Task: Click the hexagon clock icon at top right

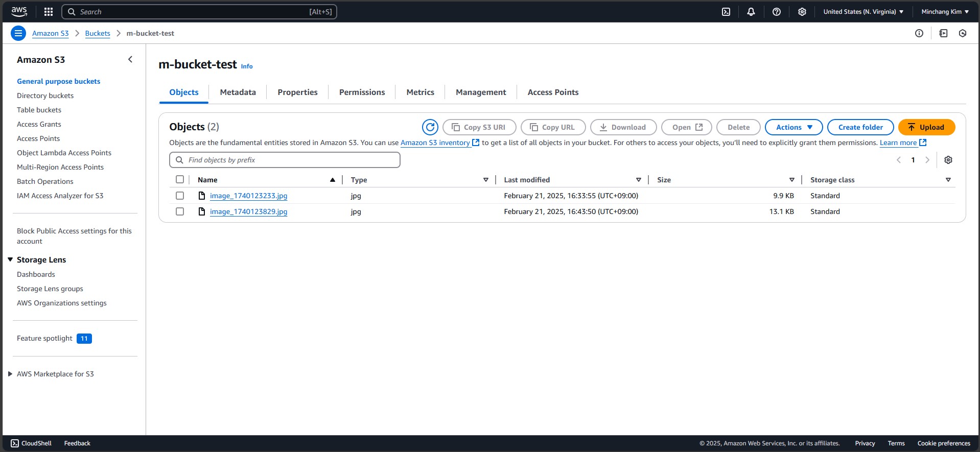Action: tap(963, 33)
